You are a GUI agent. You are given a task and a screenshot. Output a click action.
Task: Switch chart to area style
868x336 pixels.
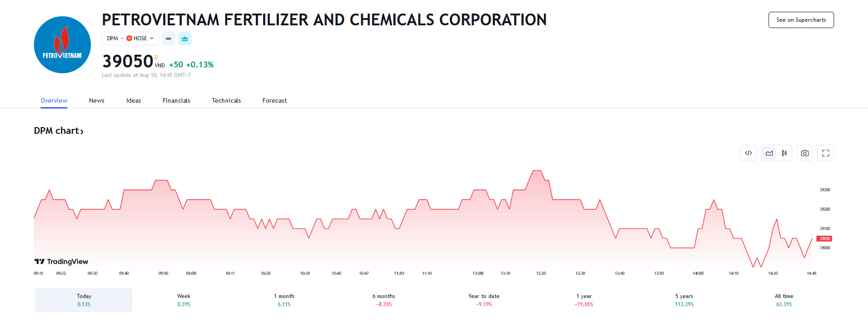769,153
